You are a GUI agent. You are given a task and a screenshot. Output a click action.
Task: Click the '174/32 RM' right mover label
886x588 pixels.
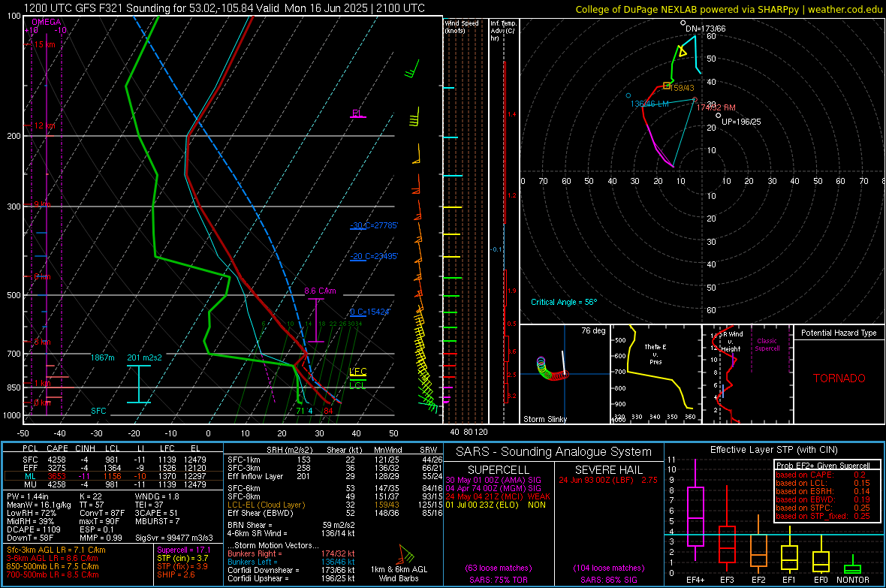tap(716, 107)
